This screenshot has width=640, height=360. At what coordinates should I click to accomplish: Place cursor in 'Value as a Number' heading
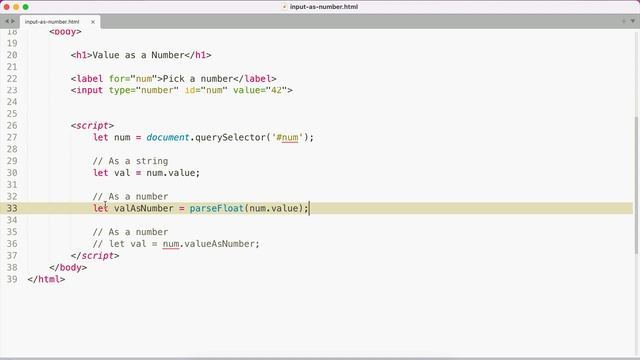pos(138,55)
